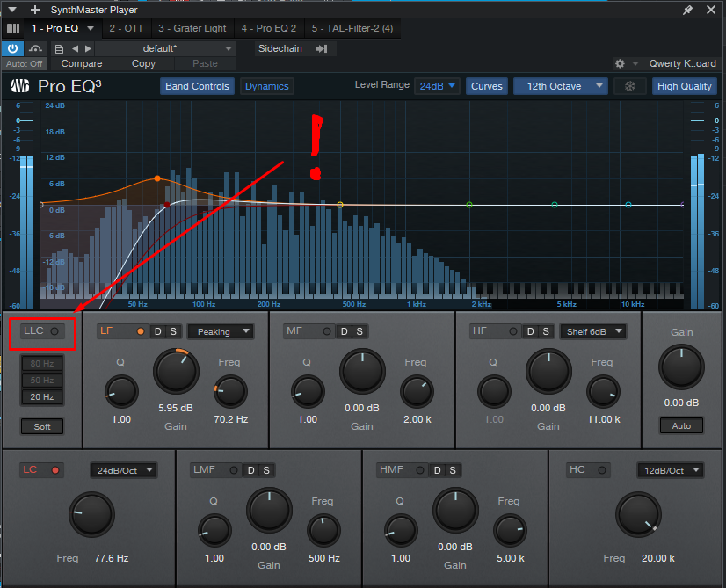Click the snowflake freeze icon

629,86
